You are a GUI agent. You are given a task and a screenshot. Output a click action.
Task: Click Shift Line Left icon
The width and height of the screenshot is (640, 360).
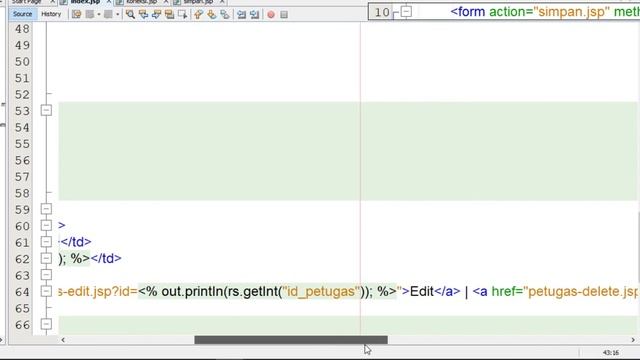tap(242, 14)
